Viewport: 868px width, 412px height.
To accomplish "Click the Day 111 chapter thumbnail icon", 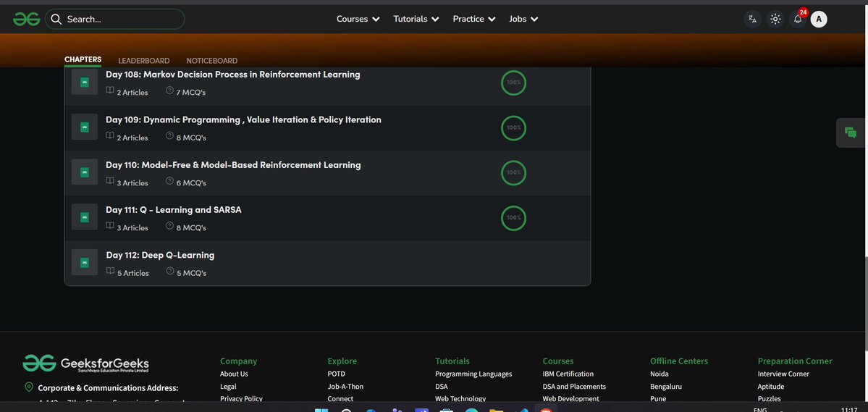I will point(85,217).
